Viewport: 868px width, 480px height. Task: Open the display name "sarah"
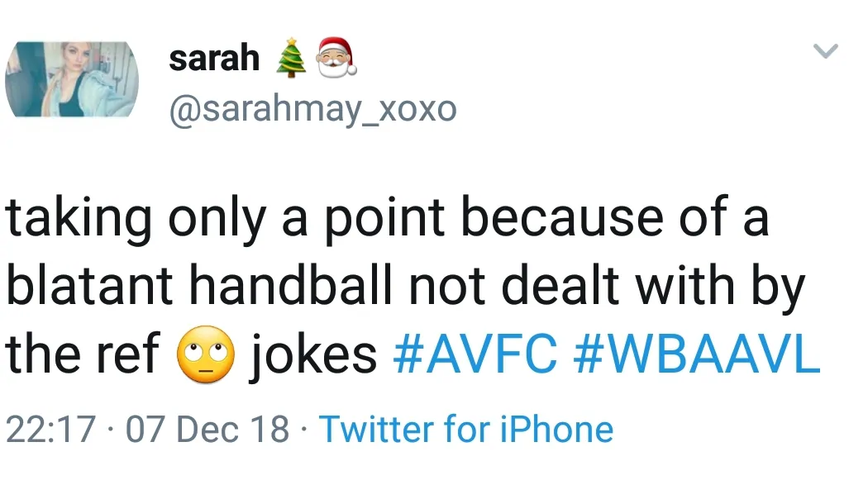click(x=213, y=59)
